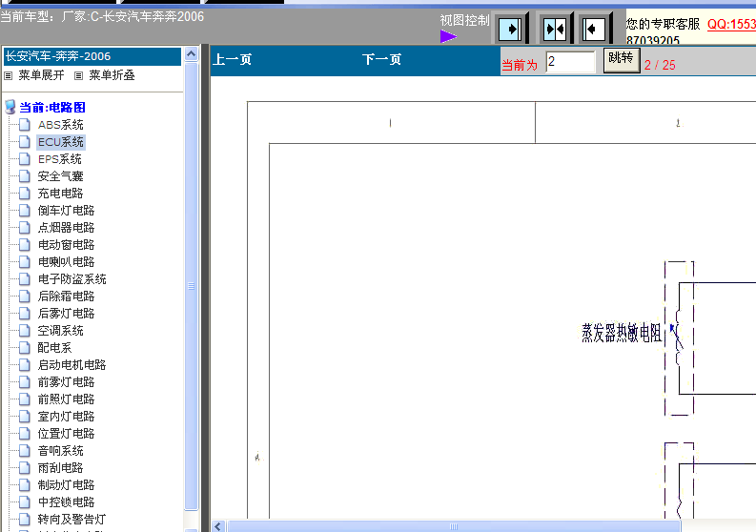Click the current page number input field
756x532 pixels.
tap(570, 62)
